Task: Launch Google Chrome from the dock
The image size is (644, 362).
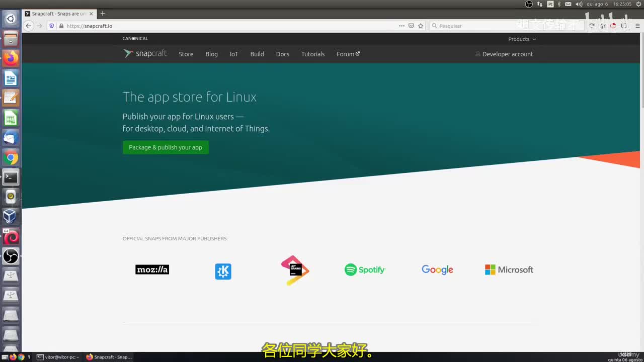Action: 11,157
